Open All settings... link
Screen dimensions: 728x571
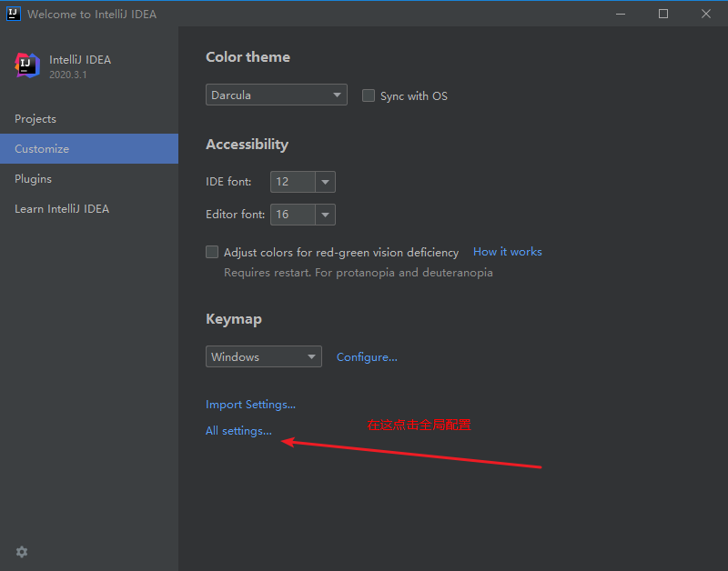pyautogui.click(x=238, y=430)
